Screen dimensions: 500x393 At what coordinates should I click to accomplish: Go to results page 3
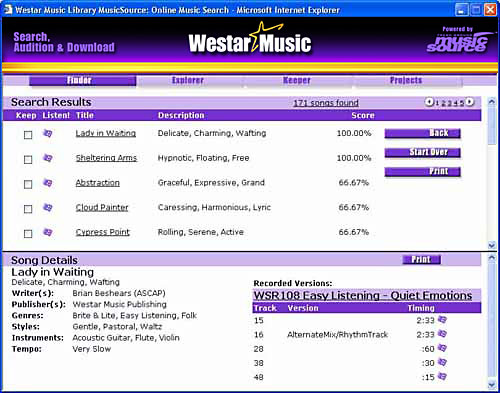[x=450, y=103]
